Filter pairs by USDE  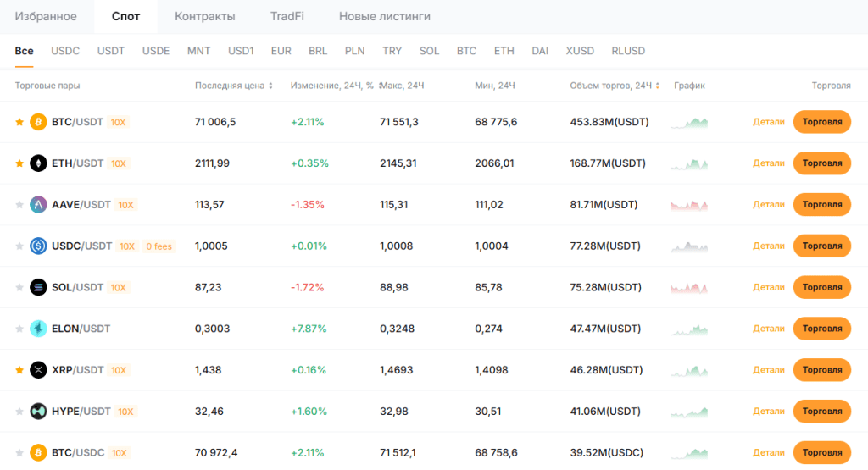[x=156, y=51]
